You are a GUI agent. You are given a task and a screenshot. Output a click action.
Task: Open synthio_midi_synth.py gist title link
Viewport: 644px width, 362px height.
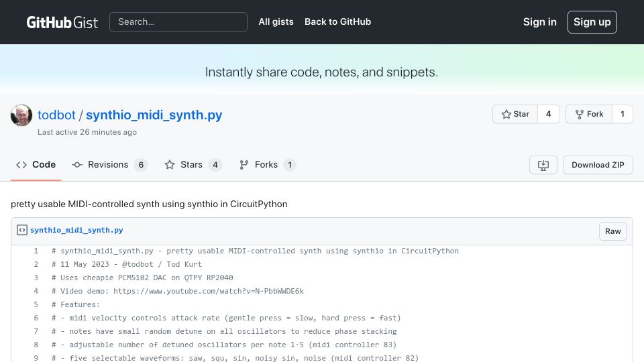[154, 115]
